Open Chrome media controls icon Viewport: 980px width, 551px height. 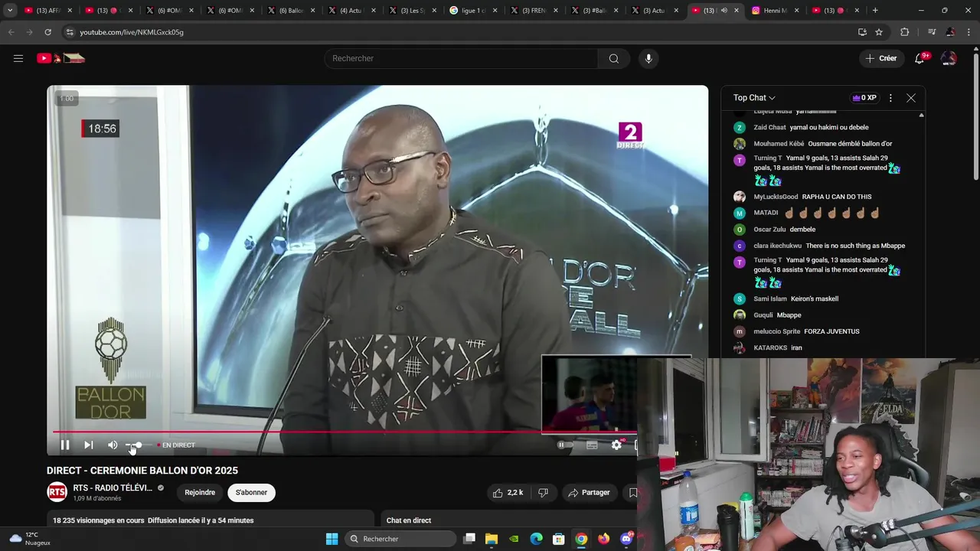coord(931,32)
